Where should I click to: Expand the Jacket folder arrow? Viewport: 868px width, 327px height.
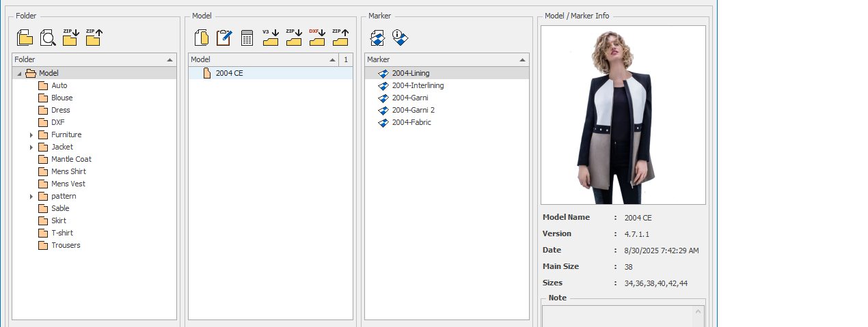(x=31, y=147)
